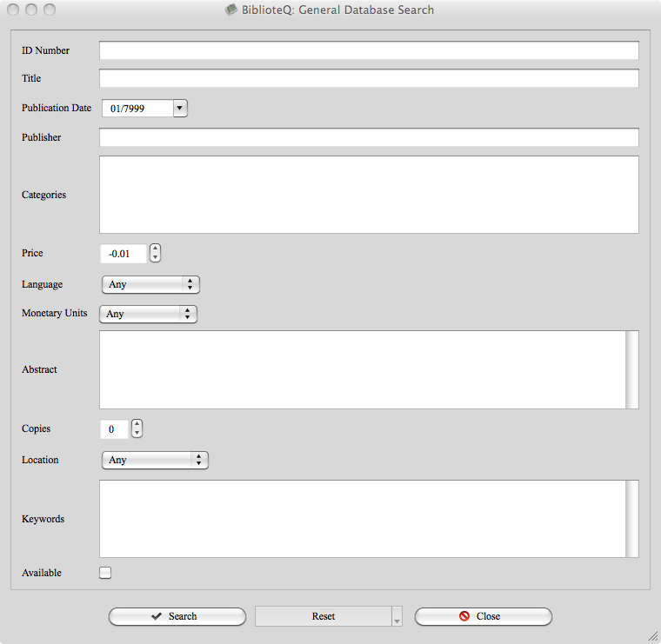Click the Reset button

tap(324, 616)
